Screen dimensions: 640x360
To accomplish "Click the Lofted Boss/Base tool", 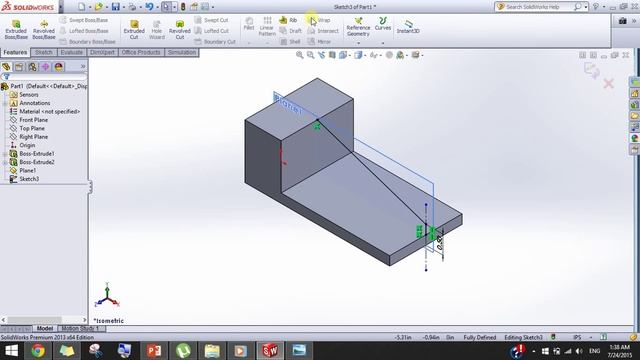I will point(84,31).
